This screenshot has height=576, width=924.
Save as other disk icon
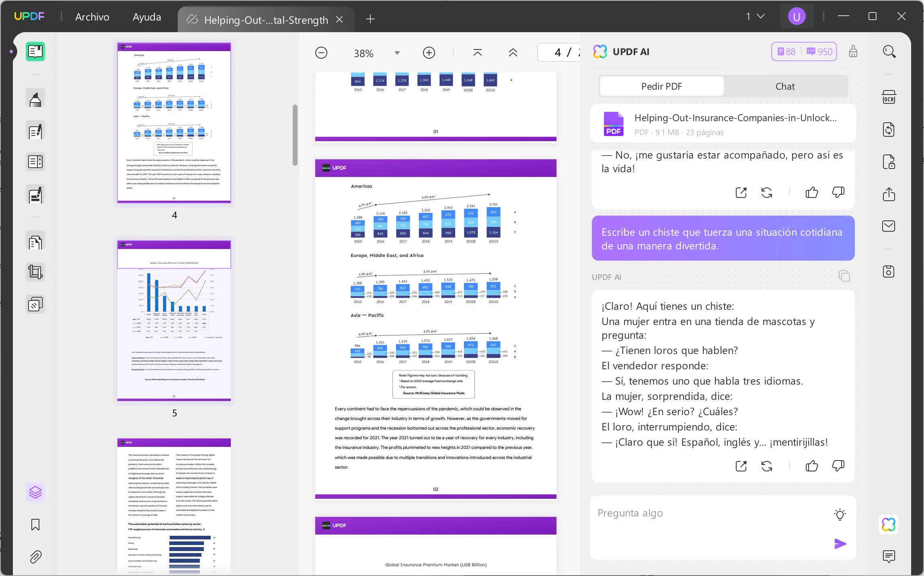pos(889,272)
